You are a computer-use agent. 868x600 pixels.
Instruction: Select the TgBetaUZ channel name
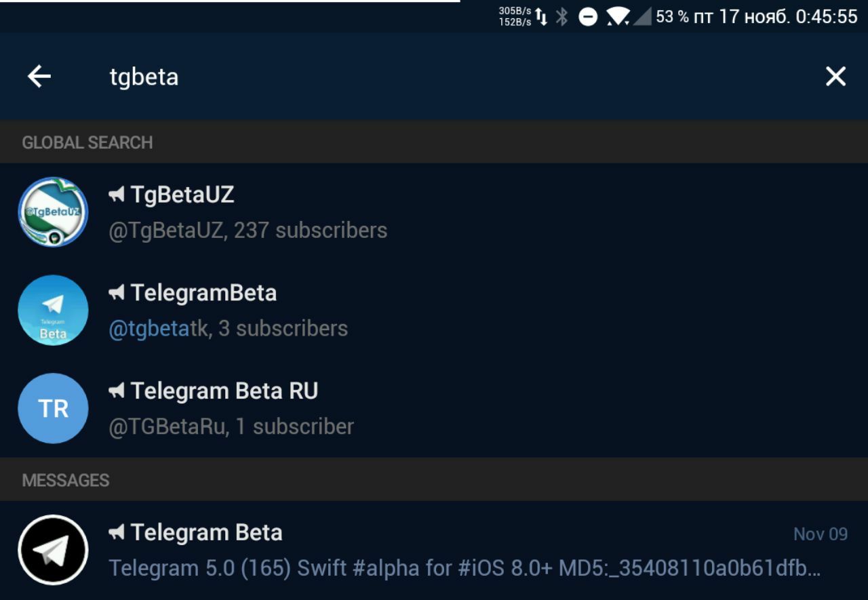[x=182, y=195]
